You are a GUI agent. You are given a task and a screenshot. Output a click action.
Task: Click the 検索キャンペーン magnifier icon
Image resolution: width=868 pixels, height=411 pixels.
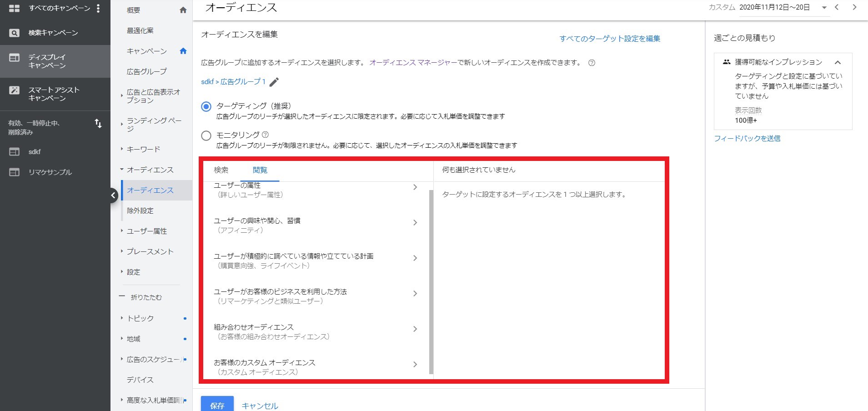tap(14, 33)
